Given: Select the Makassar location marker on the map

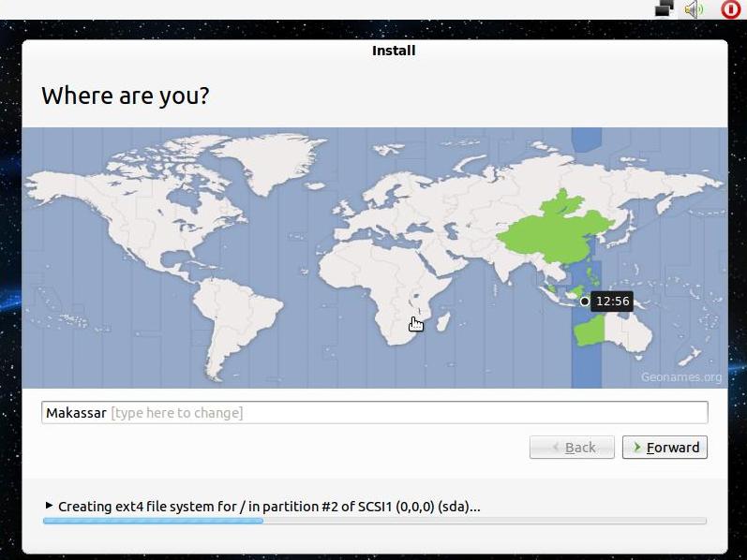Looking at the screenshot, I should [585, 302].
